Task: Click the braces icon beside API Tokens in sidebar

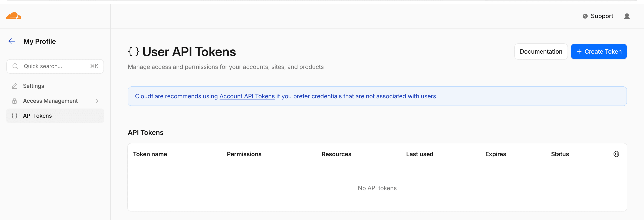Action: point(14,116)
